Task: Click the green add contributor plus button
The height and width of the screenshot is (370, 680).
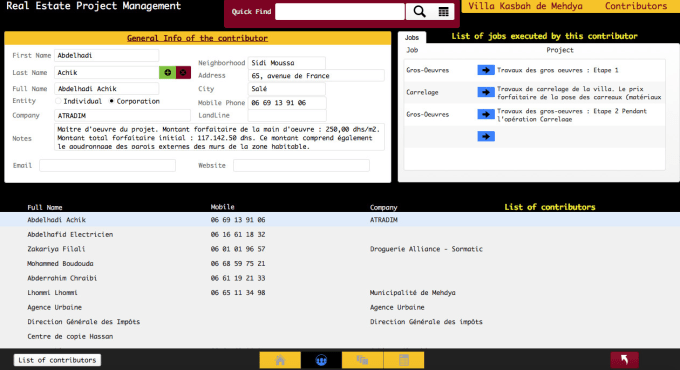Action: click(167, 72)
